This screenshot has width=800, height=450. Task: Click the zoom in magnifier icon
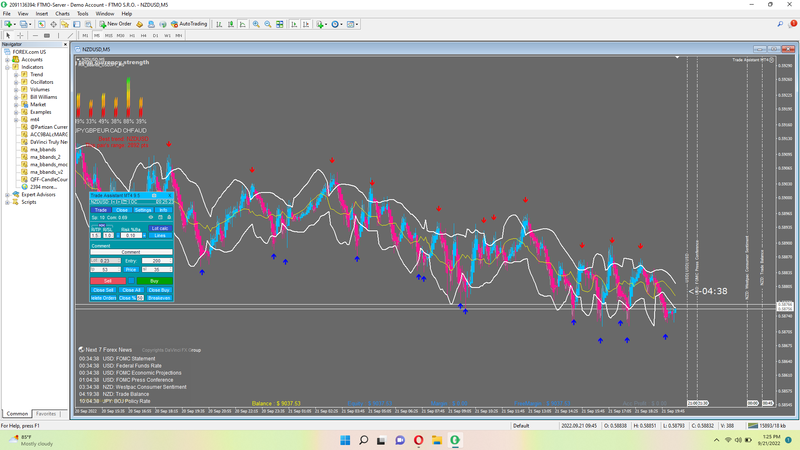(256, 23)
